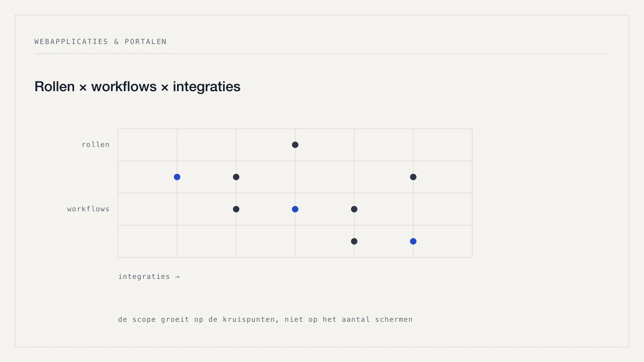Screen dimensions: 644x362
Task: Click the empty top-left grid cell
Action: point(148,145)
